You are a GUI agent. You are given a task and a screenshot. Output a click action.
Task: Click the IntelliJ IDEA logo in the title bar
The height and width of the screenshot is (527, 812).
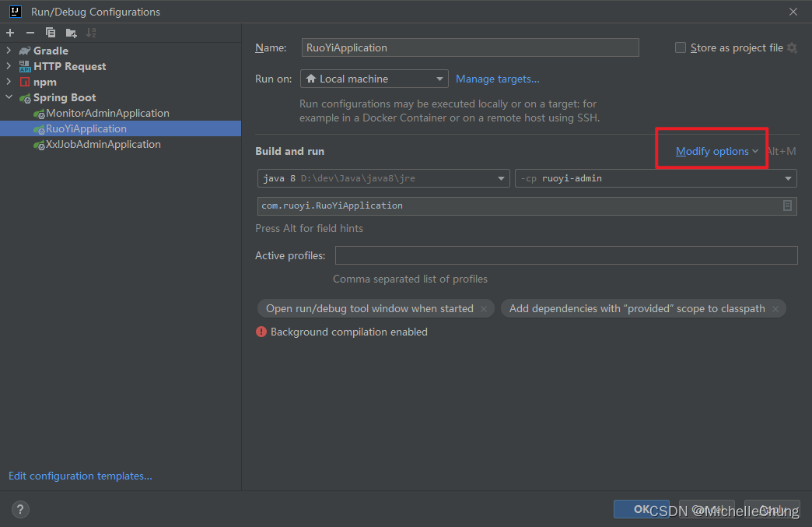(16, 12)
